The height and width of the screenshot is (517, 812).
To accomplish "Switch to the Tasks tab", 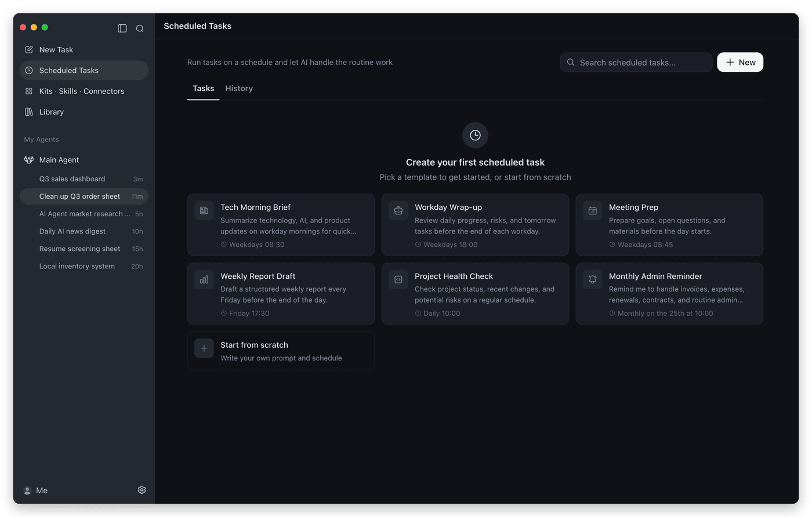I will pyautogui.click(x=204, y=89).
